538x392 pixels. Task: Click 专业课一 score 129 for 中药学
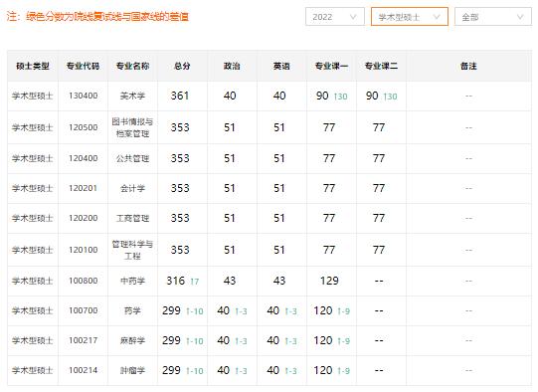[x=329, y=281]
